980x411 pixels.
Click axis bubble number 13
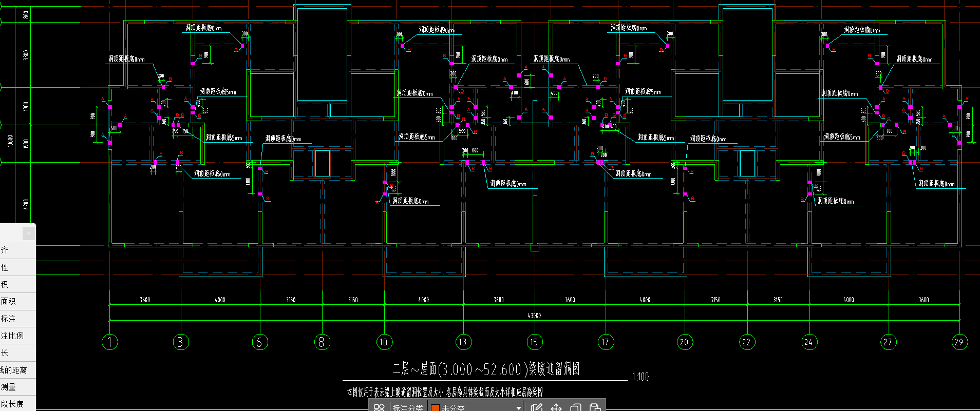tap(463, 342)
